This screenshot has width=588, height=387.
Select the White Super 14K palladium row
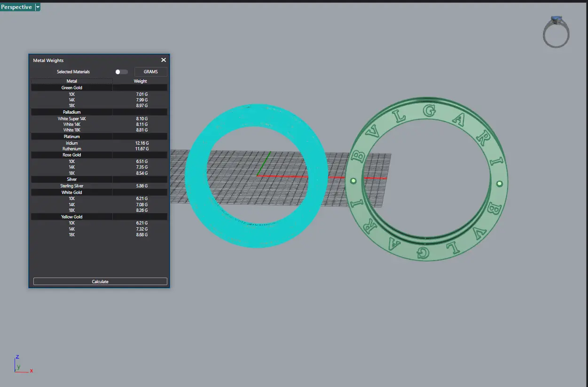pyautogui.click(x=72, y=119)
